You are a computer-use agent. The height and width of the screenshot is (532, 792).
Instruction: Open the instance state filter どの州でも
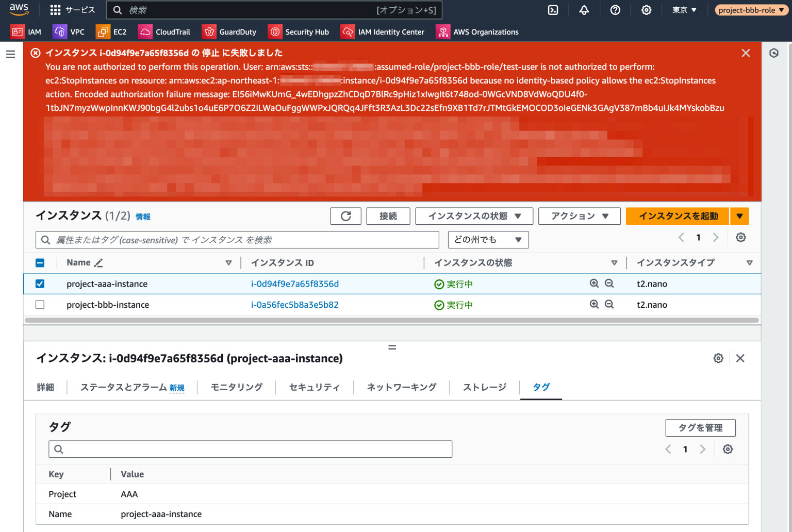pos(487,240)
